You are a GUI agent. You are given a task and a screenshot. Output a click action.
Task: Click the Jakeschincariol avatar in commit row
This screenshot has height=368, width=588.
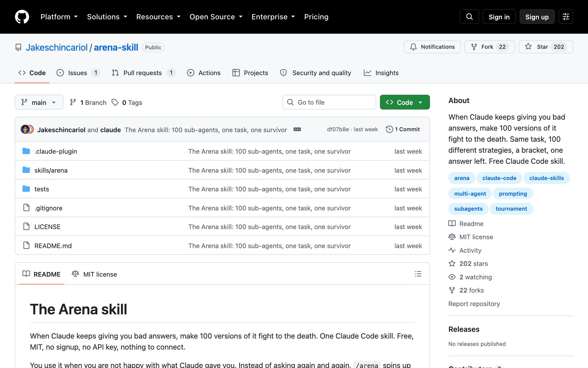point(25,129)
